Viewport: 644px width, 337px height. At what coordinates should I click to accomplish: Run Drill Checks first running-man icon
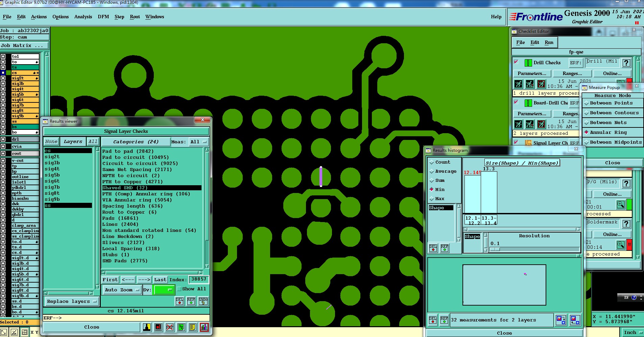(x=518, y=83)
